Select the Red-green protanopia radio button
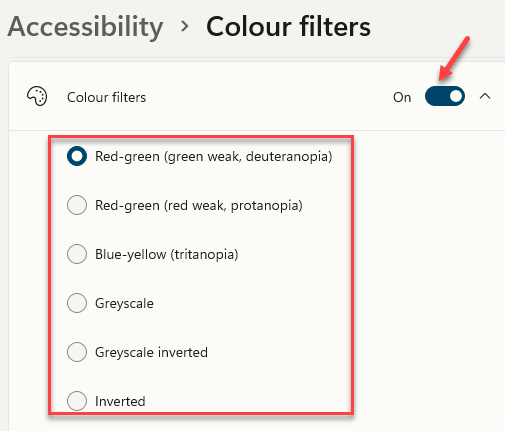505x431 pixels. (77, 205)
